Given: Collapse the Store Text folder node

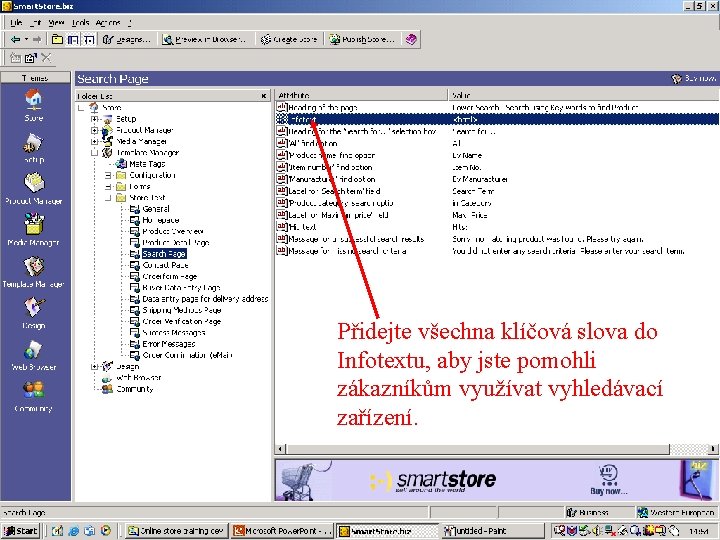Looking at the screenshot, I should (108, 198).
